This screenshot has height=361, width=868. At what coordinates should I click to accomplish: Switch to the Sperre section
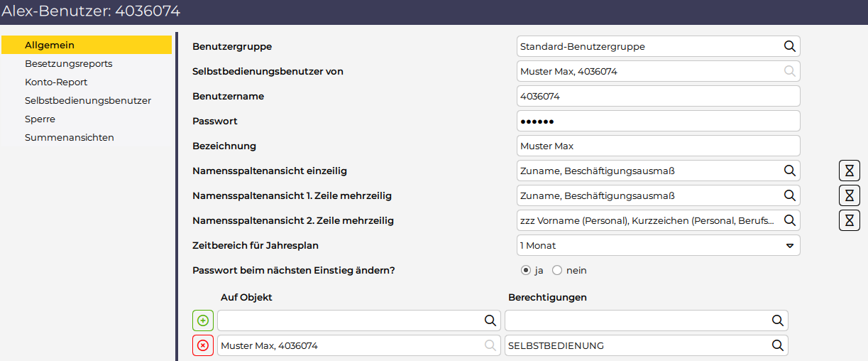click(x=40, y=119)
